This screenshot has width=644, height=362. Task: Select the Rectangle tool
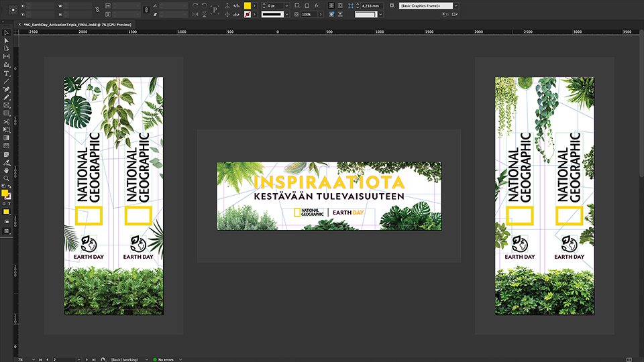coord(6,113)
